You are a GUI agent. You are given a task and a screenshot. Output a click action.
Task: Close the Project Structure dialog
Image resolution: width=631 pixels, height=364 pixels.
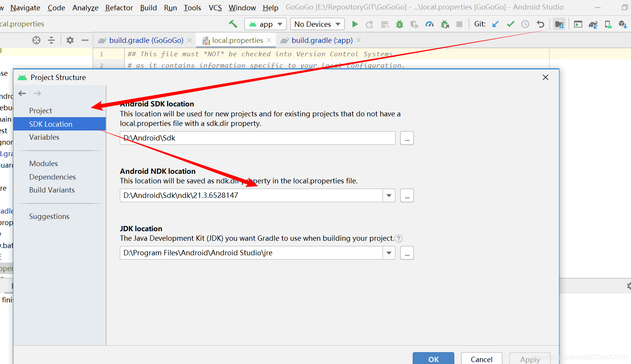click(546, 77)
